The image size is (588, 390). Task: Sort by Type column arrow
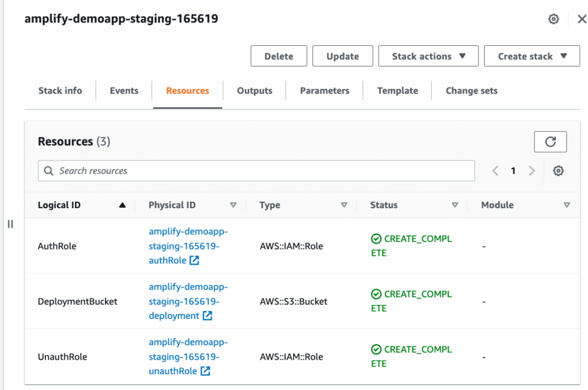click(x=344, y=205)
